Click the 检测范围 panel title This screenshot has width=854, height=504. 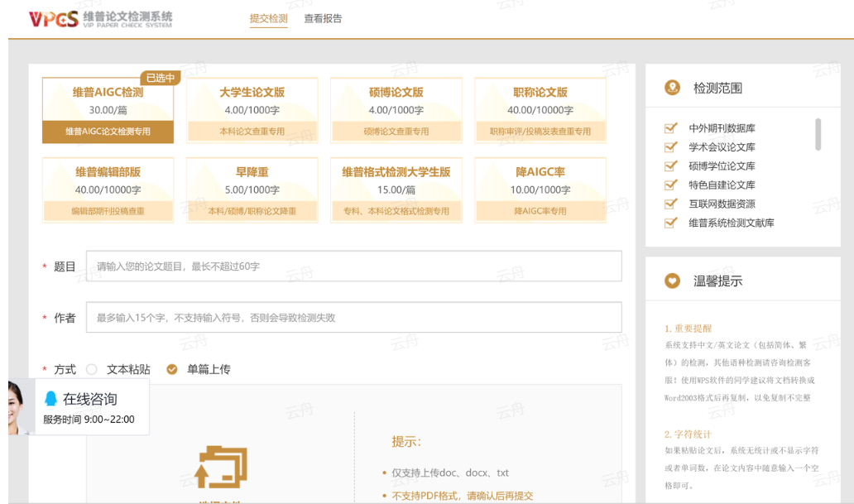tap(717, 89)
